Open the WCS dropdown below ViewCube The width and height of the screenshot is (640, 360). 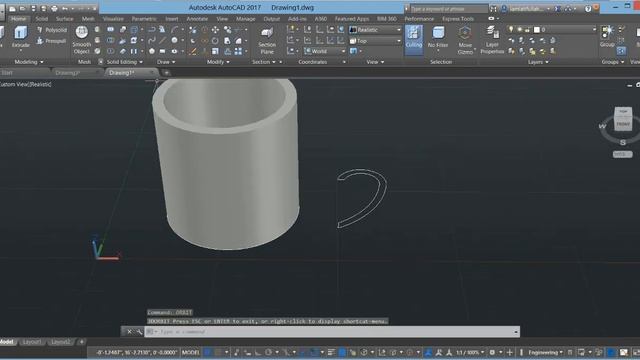click(x=622, y=154)
